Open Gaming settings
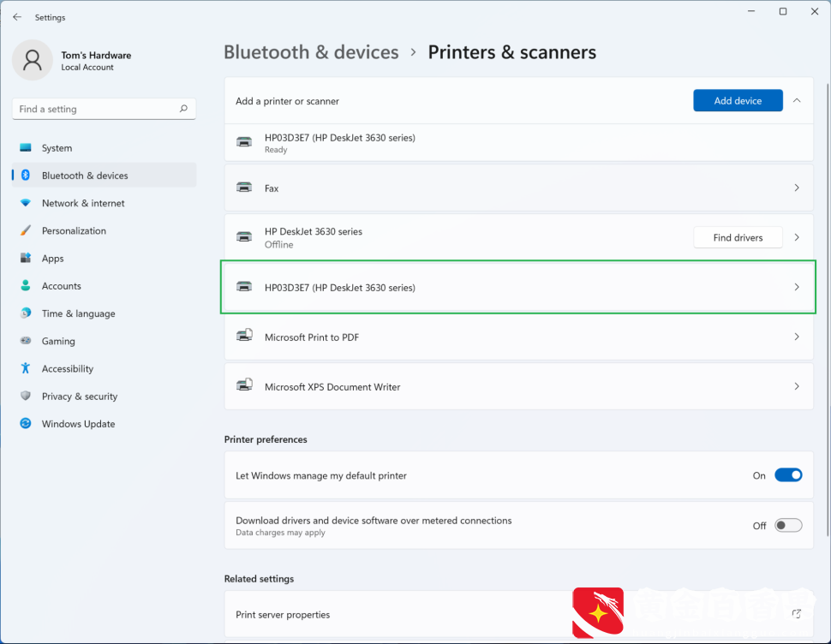831x644 pixels. click(104, 341)
